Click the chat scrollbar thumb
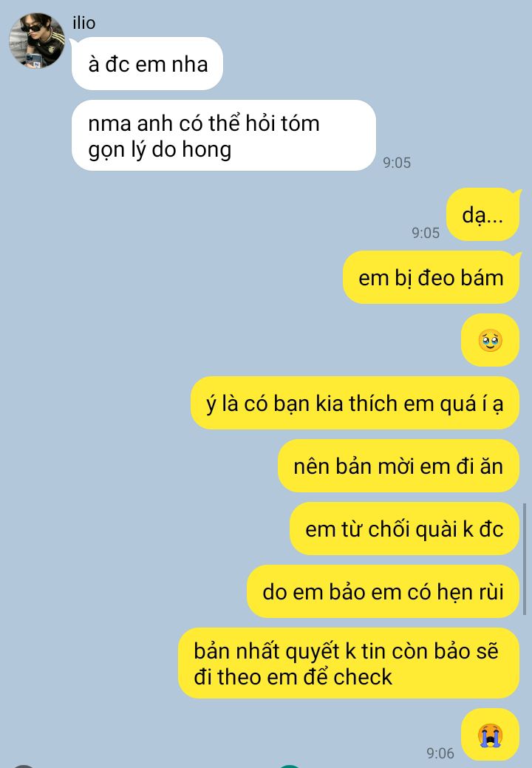This screenshot has width=532, height=768. click(x=525, y=559)
